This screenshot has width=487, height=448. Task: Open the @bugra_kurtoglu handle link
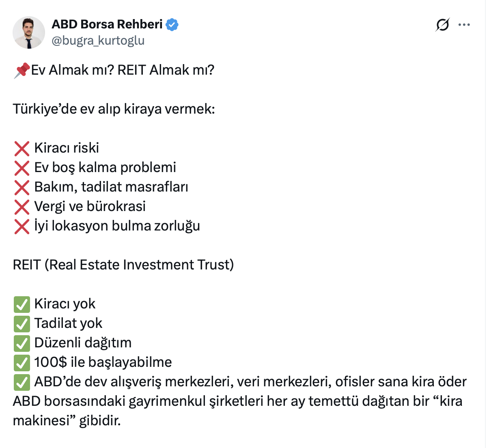98,41
